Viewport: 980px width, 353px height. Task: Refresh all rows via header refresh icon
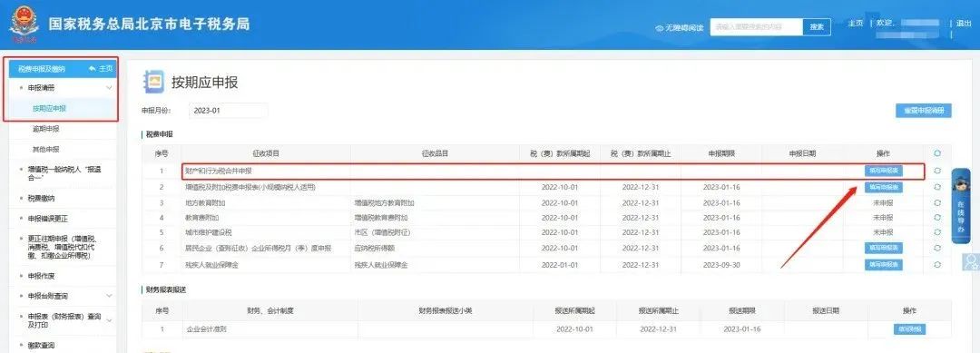click(936, 153)
